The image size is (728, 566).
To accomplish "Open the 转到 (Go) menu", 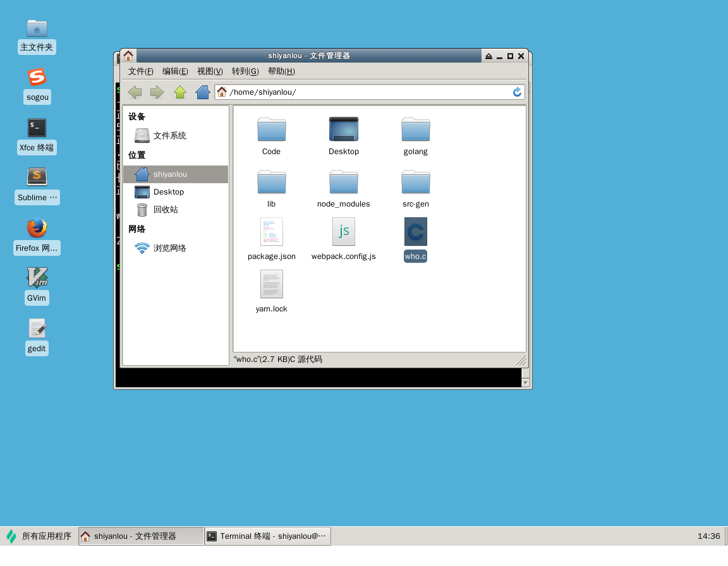I will click(245, 71).
